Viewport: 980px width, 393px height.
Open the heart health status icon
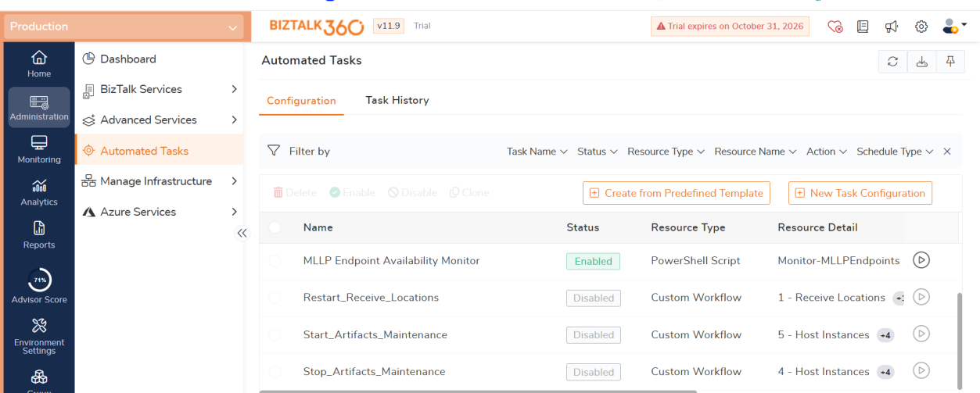835,27
